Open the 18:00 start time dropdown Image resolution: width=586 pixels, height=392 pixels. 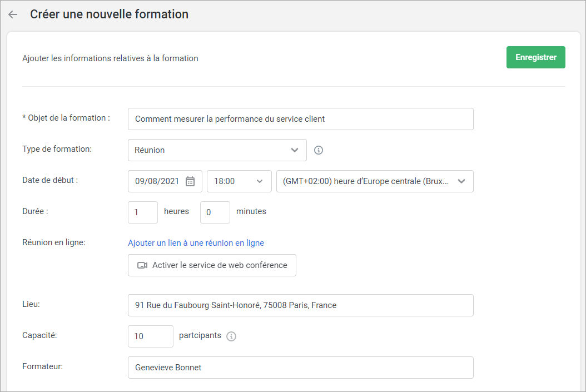point(239,181)
